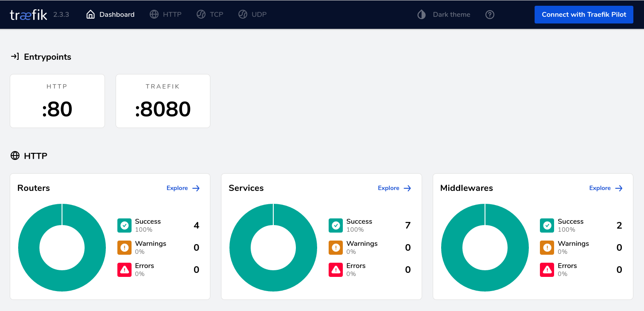The image size is (644, 311).
Task: Click Connect with Traefik Pilot button
Action: pyautogui.click(x=584, y=15)
